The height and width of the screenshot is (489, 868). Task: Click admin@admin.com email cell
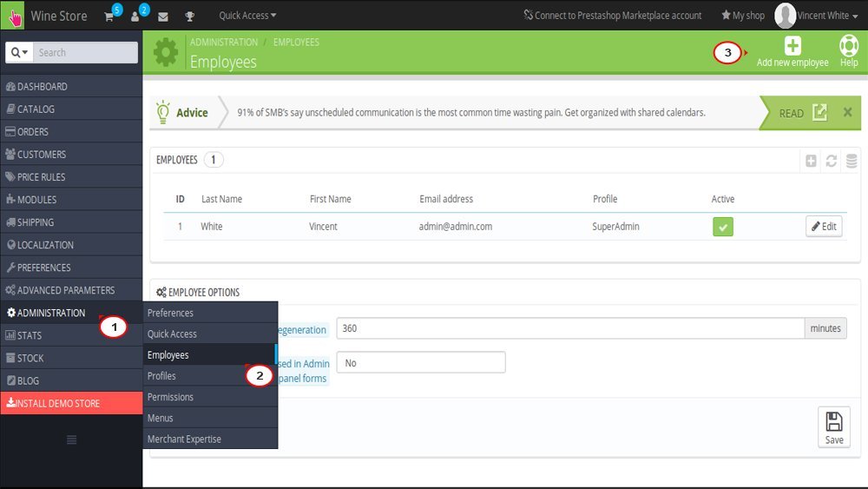[455, 227]
